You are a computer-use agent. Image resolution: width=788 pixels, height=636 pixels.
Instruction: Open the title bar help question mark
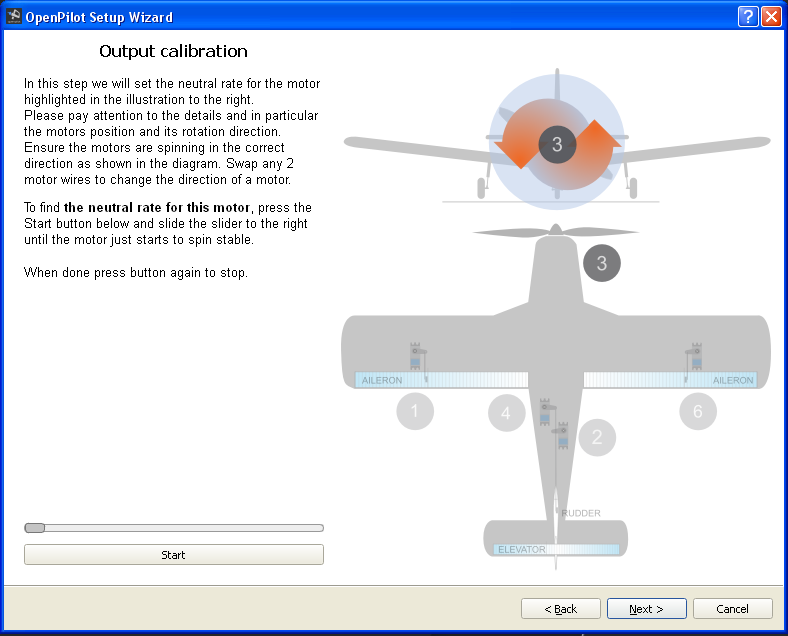click(x=748, y=17)
